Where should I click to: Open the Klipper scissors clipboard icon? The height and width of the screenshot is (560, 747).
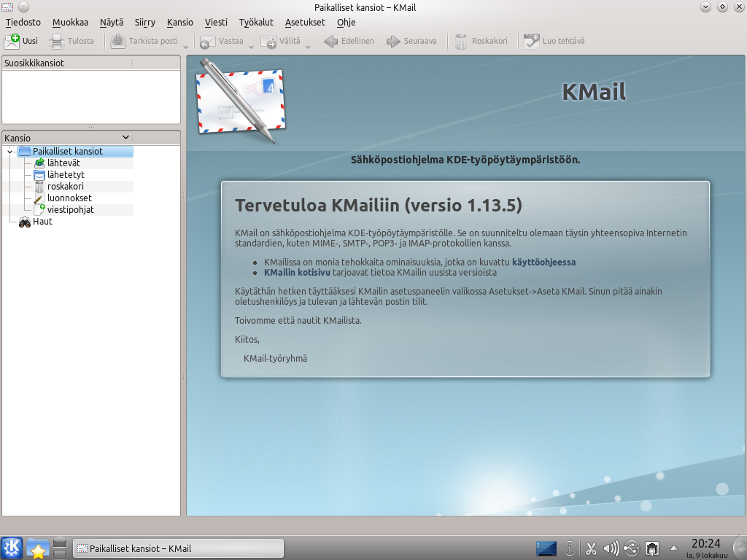[591, 548]
